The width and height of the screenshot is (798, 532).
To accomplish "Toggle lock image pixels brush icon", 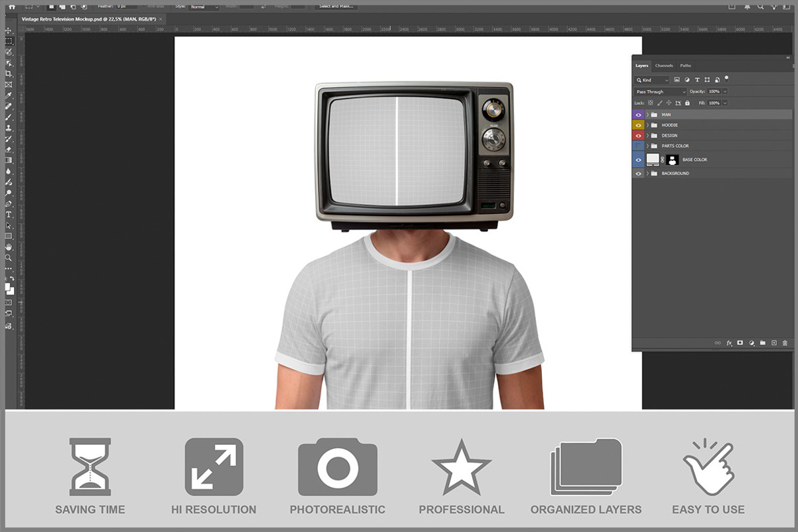I will (x=660, y=103).
